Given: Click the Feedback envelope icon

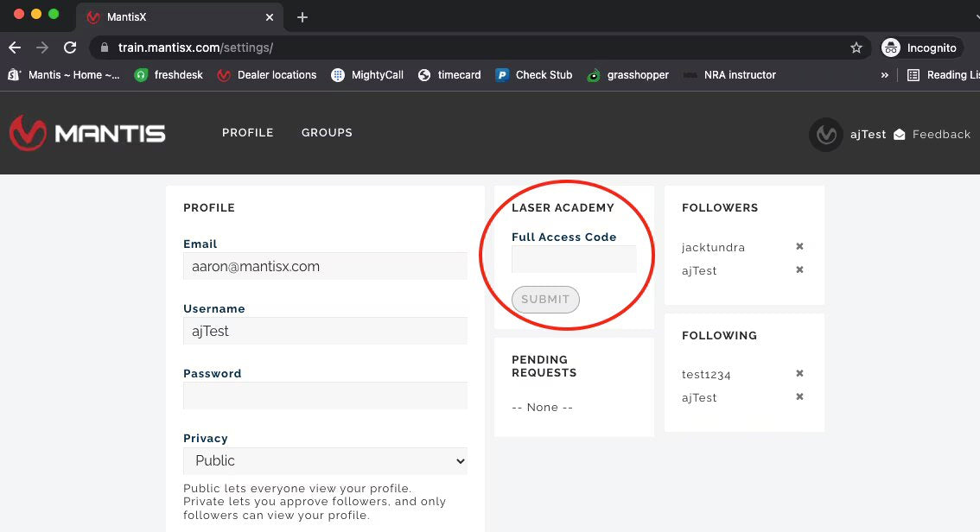Looking at the screenshot, I should tap(900, 135).
